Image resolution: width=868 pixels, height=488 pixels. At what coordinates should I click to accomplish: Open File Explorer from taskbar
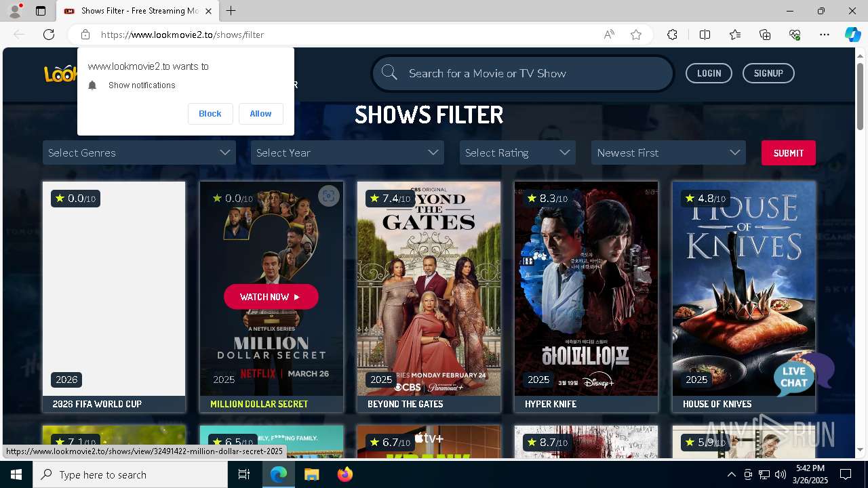(311, 474)
